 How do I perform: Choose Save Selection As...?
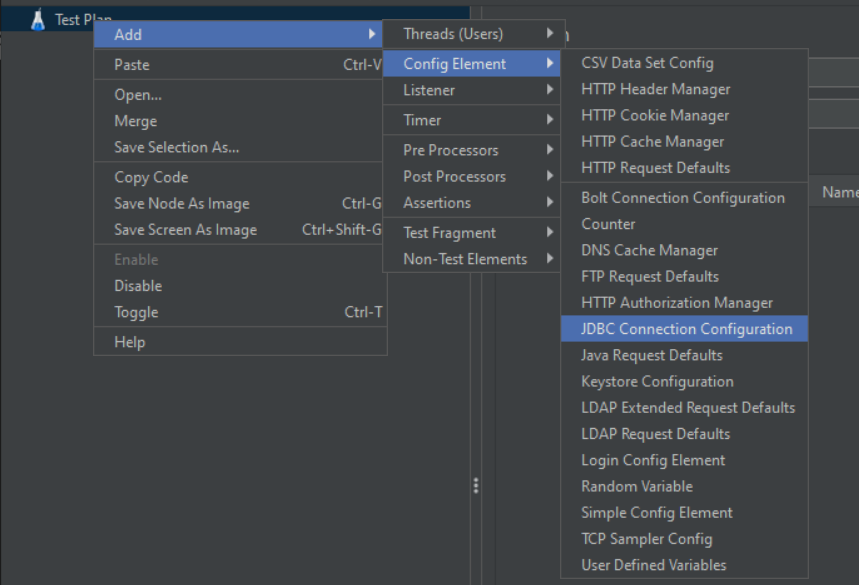click(x=238, y=147)
